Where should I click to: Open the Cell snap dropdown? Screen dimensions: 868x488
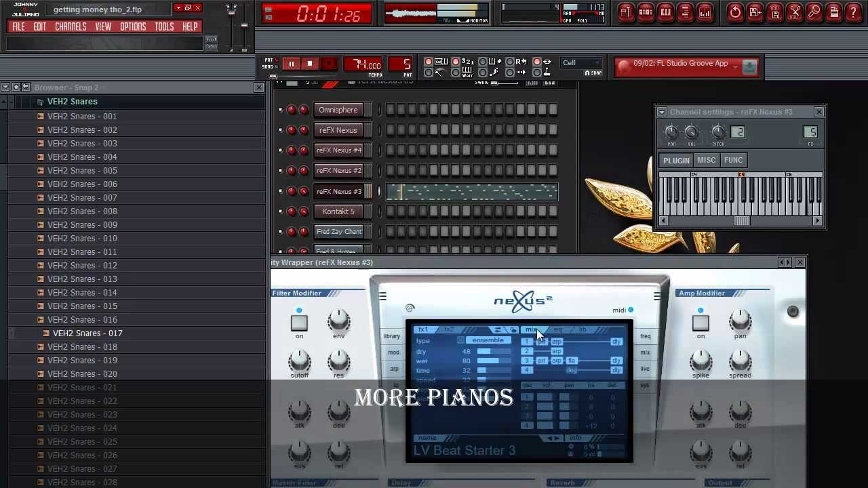point(581,63)
